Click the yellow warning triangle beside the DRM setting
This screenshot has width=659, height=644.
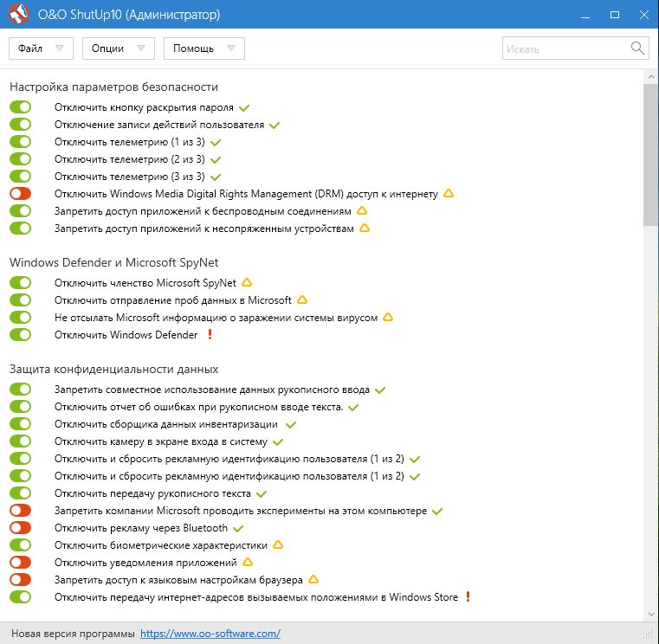[x=449, y=194]
